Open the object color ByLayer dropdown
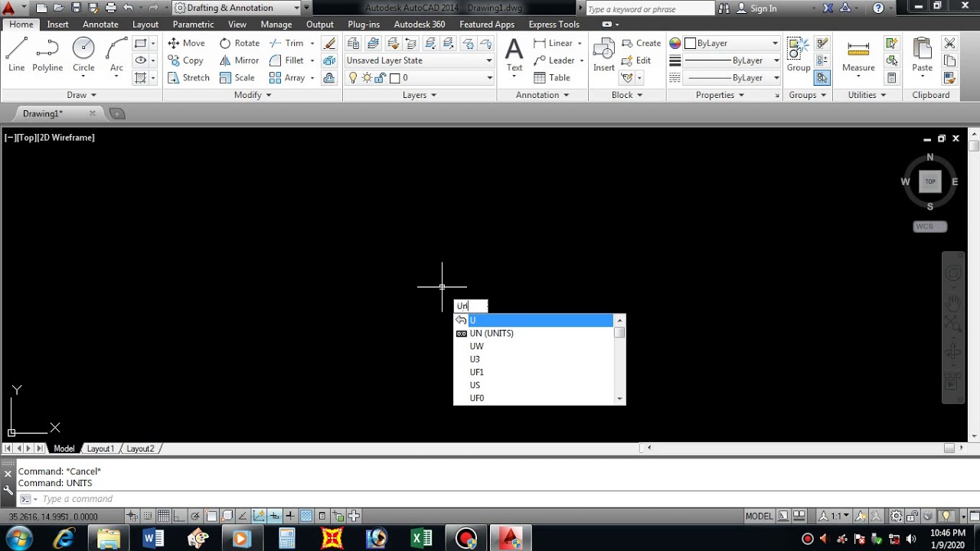 pos(732,43)
